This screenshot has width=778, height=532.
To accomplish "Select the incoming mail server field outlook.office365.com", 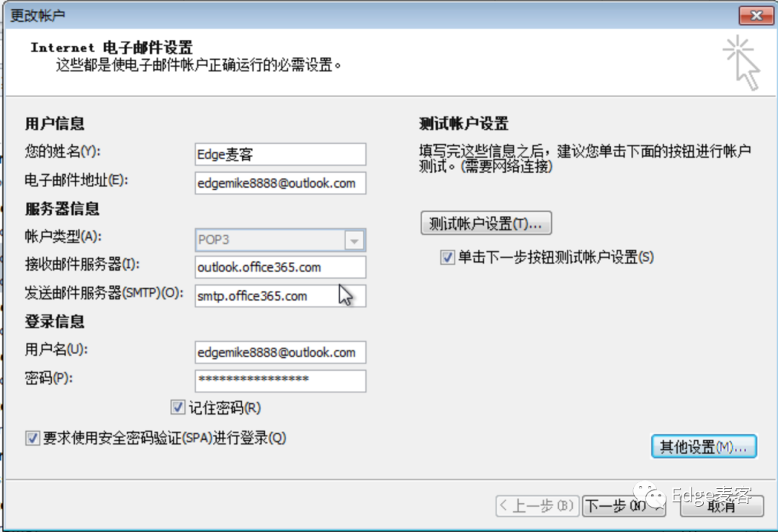I will pyautogui.click(x=280, y=267).
